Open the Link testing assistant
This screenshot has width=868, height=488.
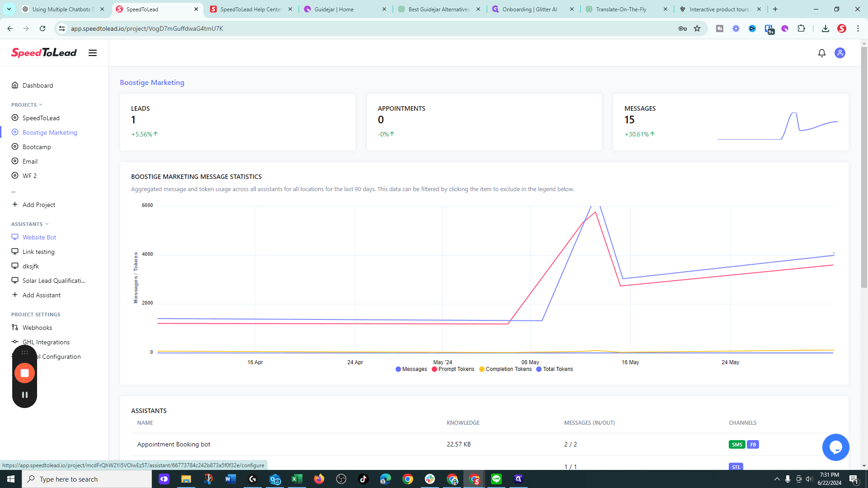[x=38, y=252]
